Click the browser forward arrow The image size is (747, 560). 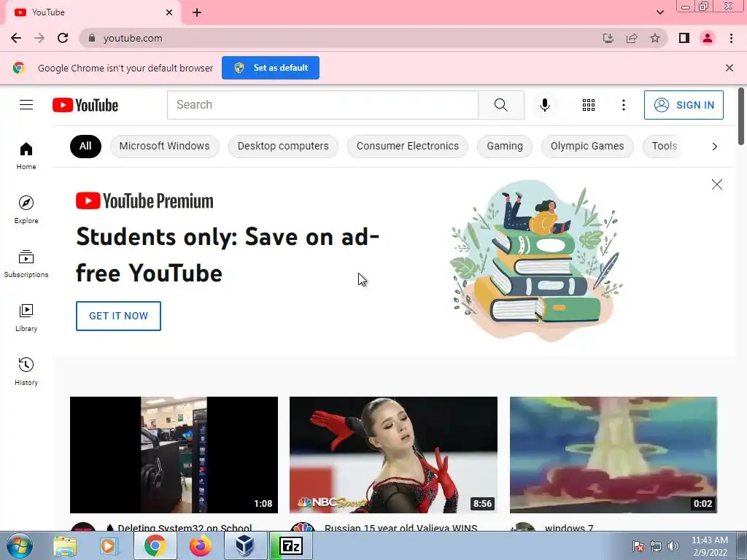pyautogui.click(x=39, y=38)
